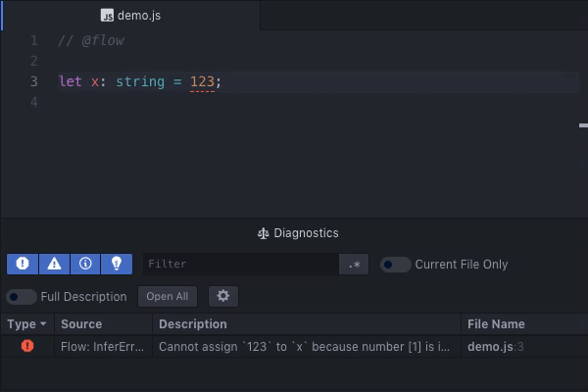
Task: Click the Diagnostics scales icon
Action: (x=263, y=233)
